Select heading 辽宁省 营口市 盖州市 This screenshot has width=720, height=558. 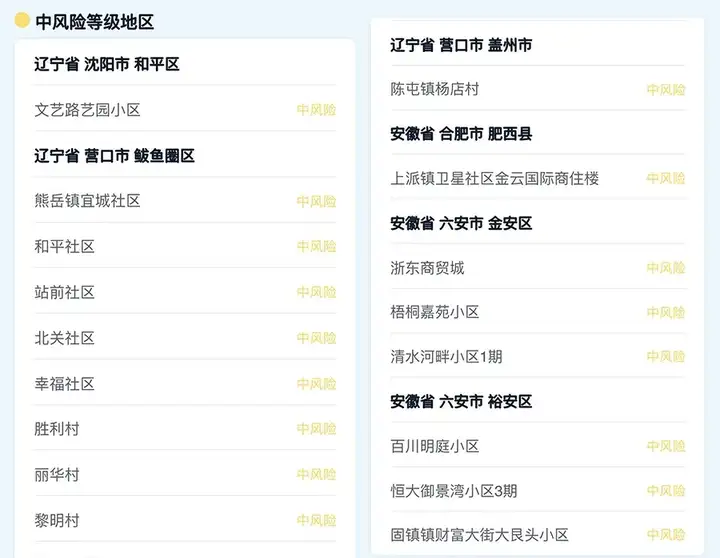(x=461, y=45)
